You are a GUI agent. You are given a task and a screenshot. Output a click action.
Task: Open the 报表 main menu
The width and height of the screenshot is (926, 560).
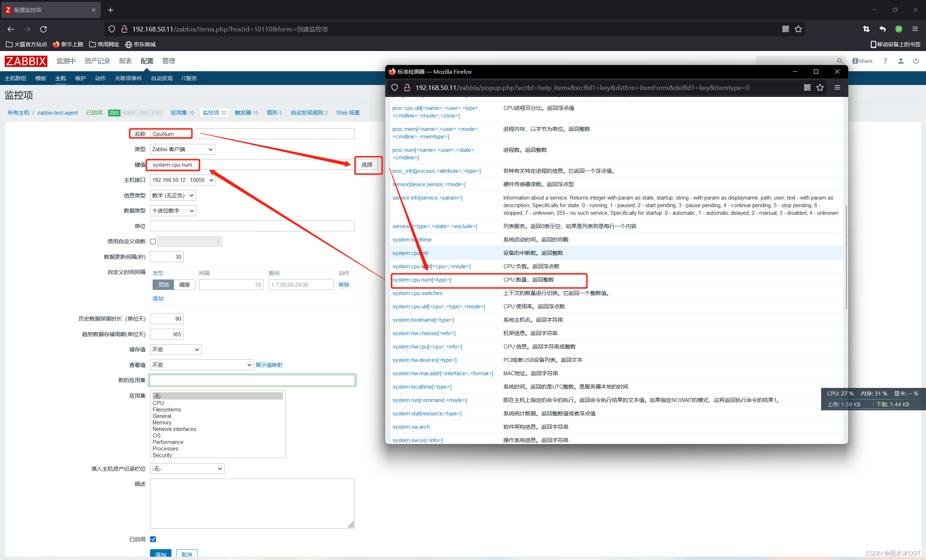[x=125, y=61]
